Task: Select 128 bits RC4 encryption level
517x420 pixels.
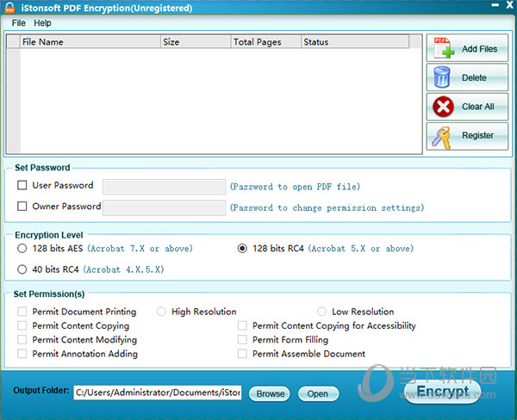Action: 242,249
